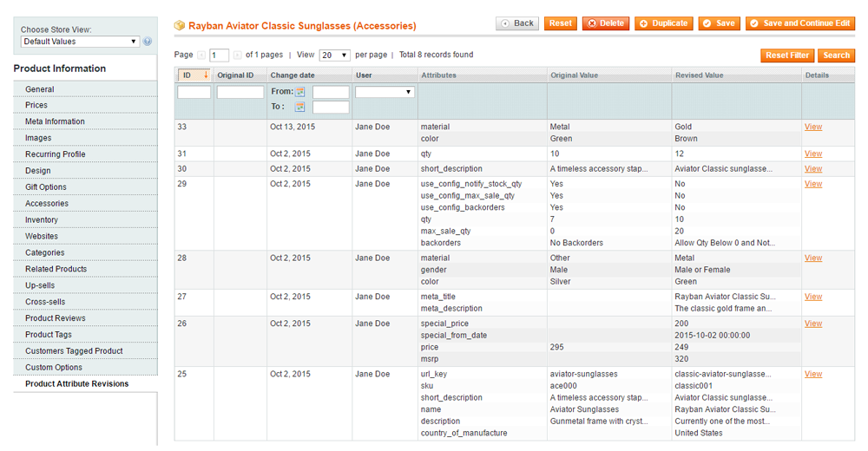868x451 pixels.
Task: Open the Choose Store View dropdown
Action: coord(80,42)
